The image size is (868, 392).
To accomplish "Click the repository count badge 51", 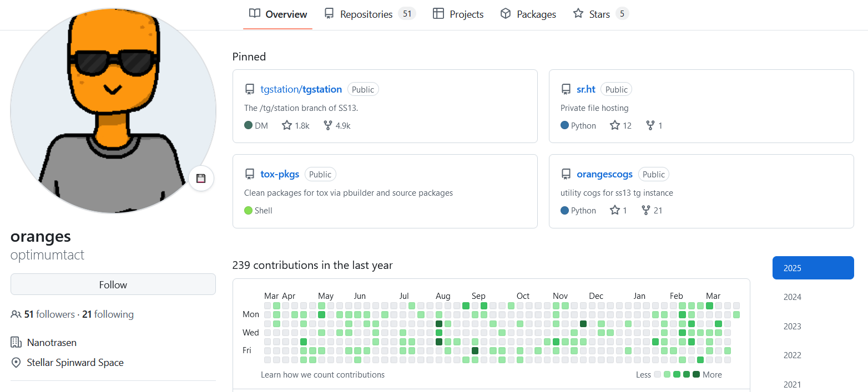I will tap(407, 14).
